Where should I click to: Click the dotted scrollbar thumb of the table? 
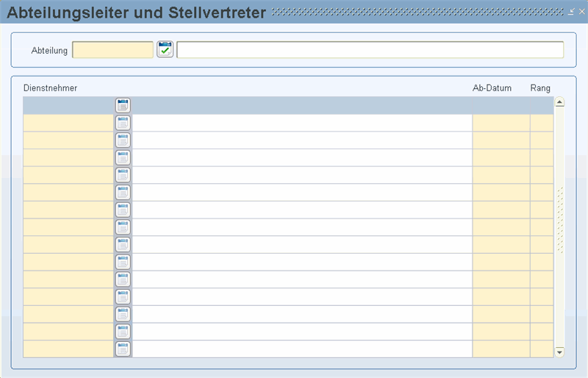click(560, 221)
